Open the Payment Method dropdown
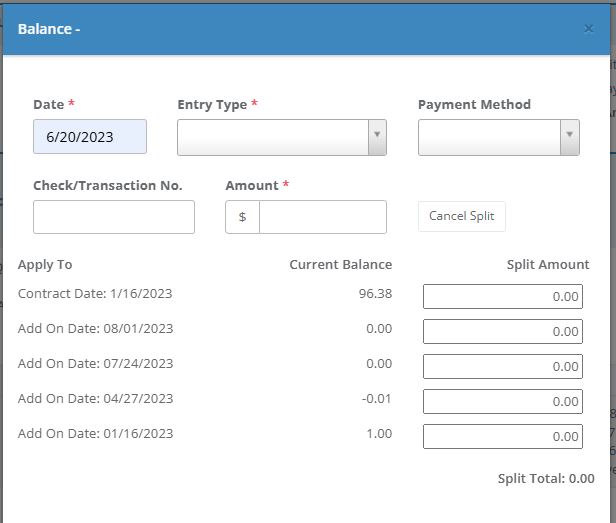616x523 pixels. (499, 138)
